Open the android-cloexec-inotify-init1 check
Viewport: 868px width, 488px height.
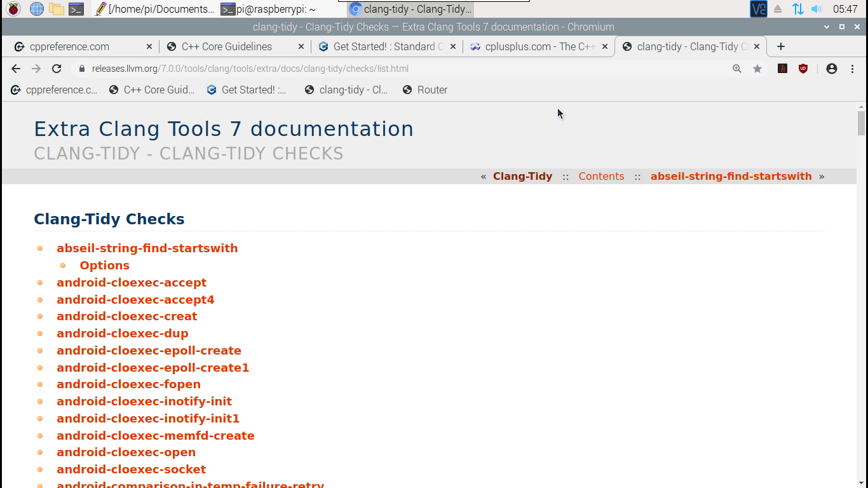tap(148, 419)
